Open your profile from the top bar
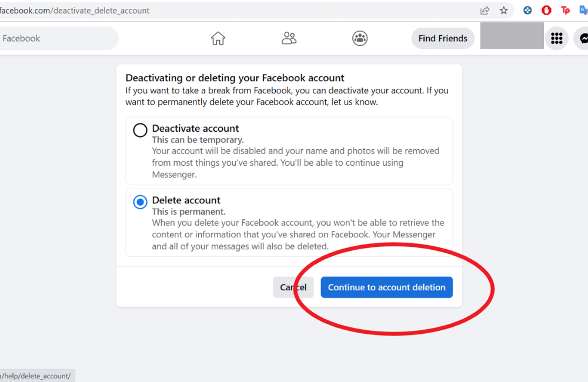Screen dimensions: 588x382 (x=512, y=36)
